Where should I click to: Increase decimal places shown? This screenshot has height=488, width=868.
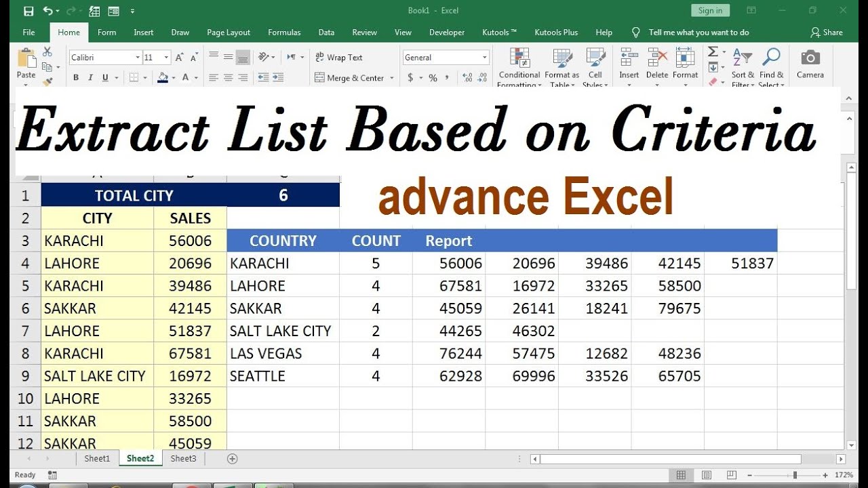pos(466,78)
